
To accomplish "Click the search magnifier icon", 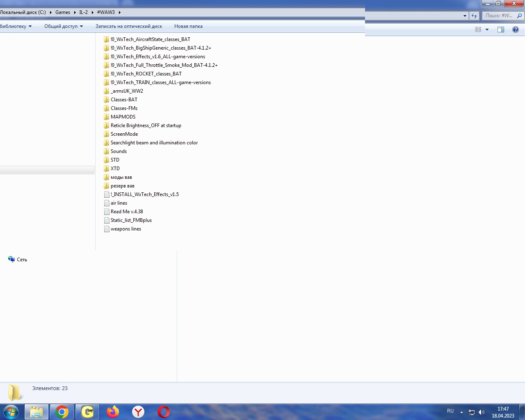I will (519, 16).
